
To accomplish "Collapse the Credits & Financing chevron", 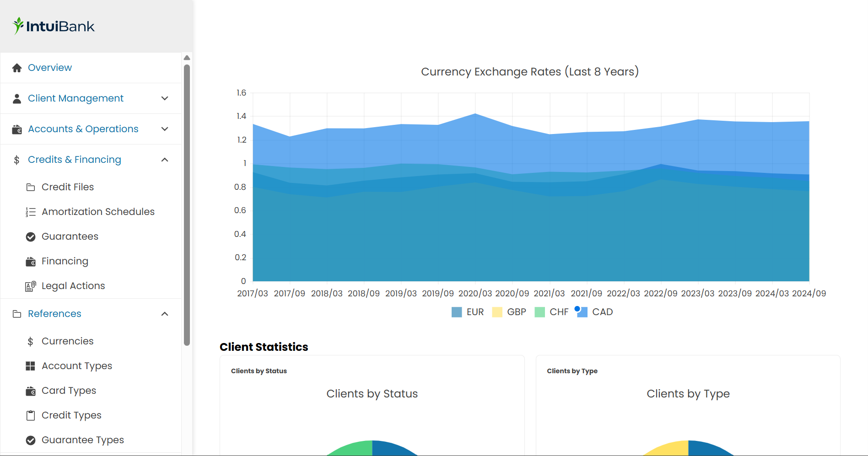I will pos(165,160).
